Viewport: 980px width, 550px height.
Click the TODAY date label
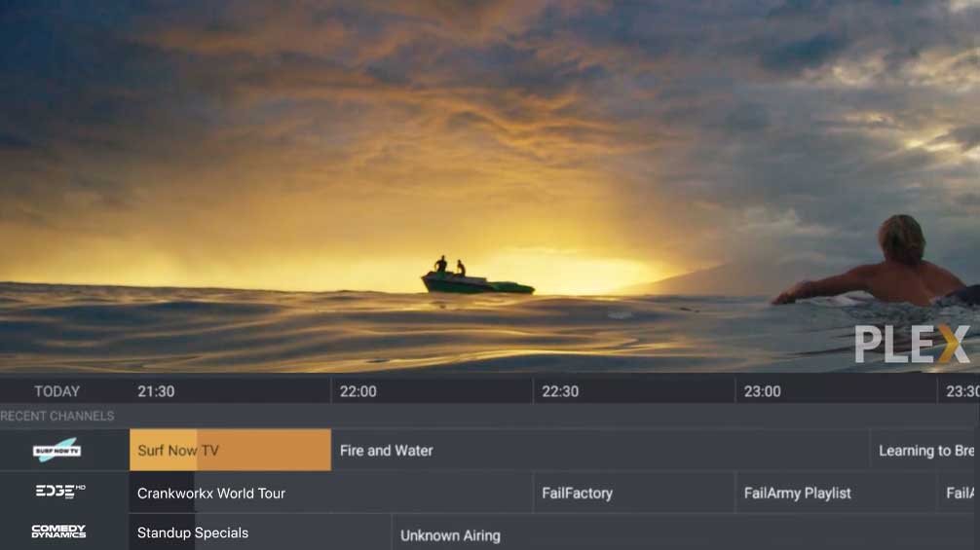pyautogui.click(x=57, y=391)
